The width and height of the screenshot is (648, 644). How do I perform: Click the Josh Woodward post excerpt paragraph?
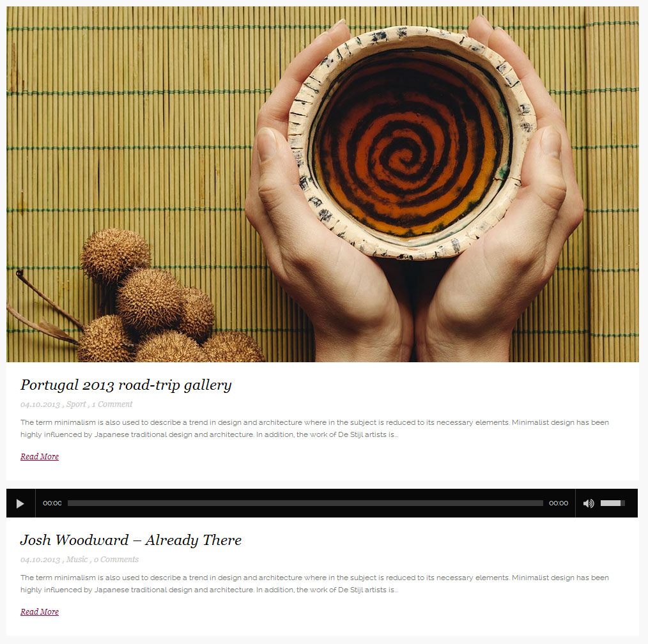(314, 584)
